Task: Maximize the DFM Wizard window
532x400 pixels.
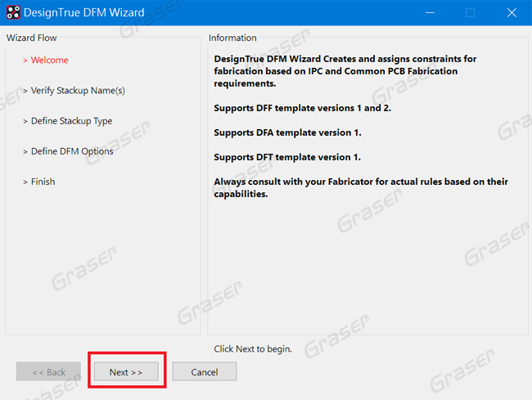Action: tap(470, 12)
